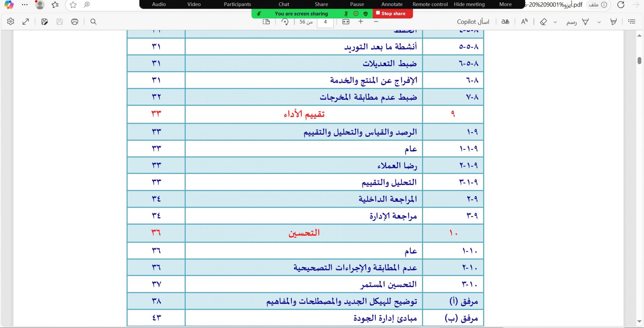
Task: Open the meeting Chat
Action: pyautogui.click(x=284, y=4)
